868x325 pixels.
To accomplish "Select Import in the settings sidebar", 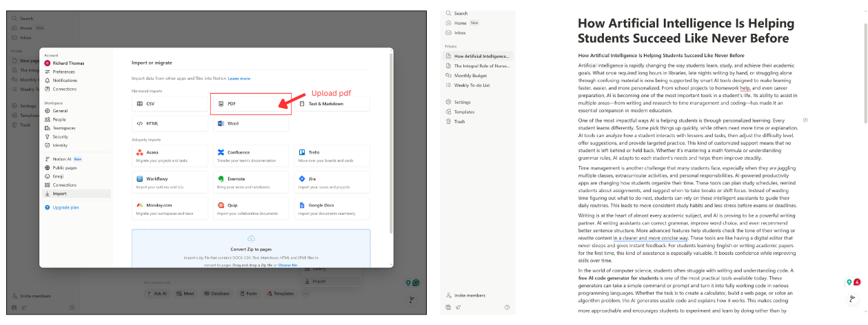I will (76, 193).
